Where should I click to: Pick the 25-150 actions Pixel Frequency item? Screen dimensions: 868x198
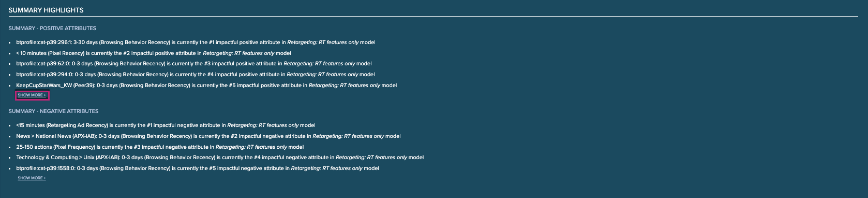pos(160,147)
